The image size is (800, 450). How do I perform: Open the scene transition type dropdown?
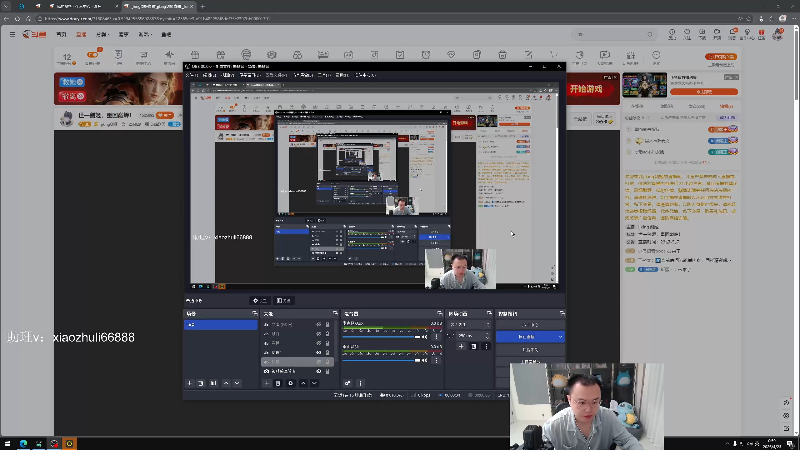click(x=469, y=324)
